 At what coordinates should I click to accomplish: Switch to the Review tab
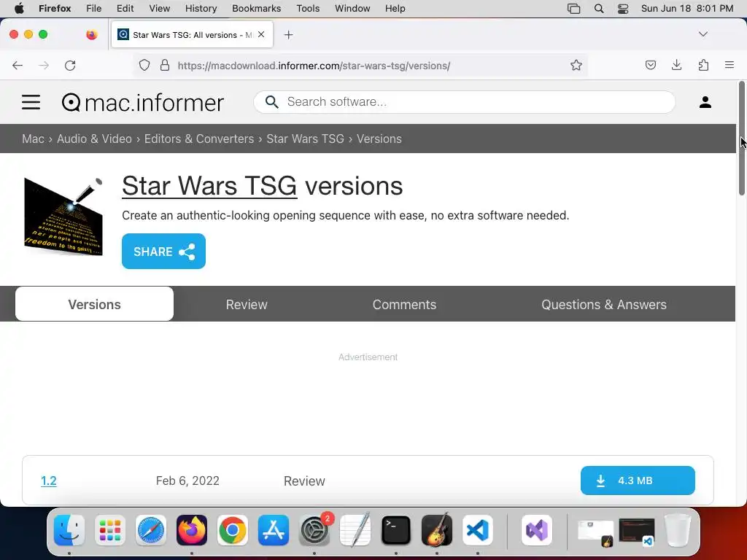pos(247,304)
